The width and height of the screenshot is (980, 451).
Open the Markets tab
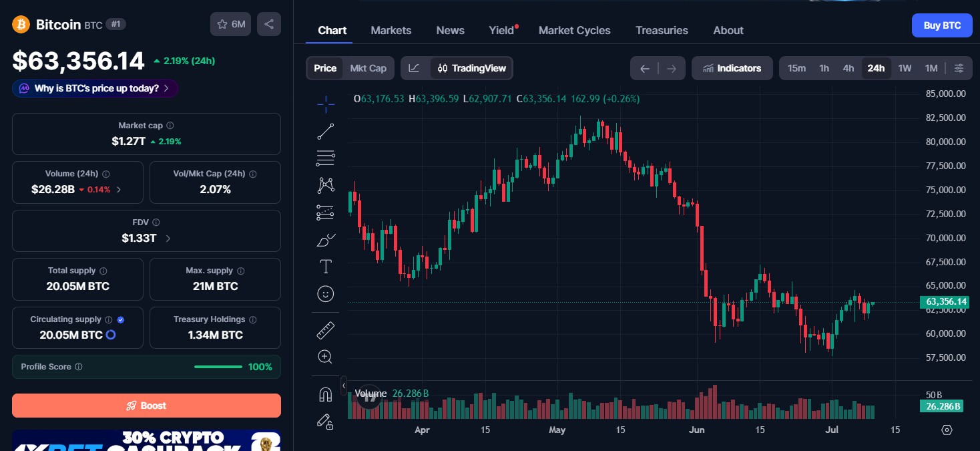(x=391, y=30)
